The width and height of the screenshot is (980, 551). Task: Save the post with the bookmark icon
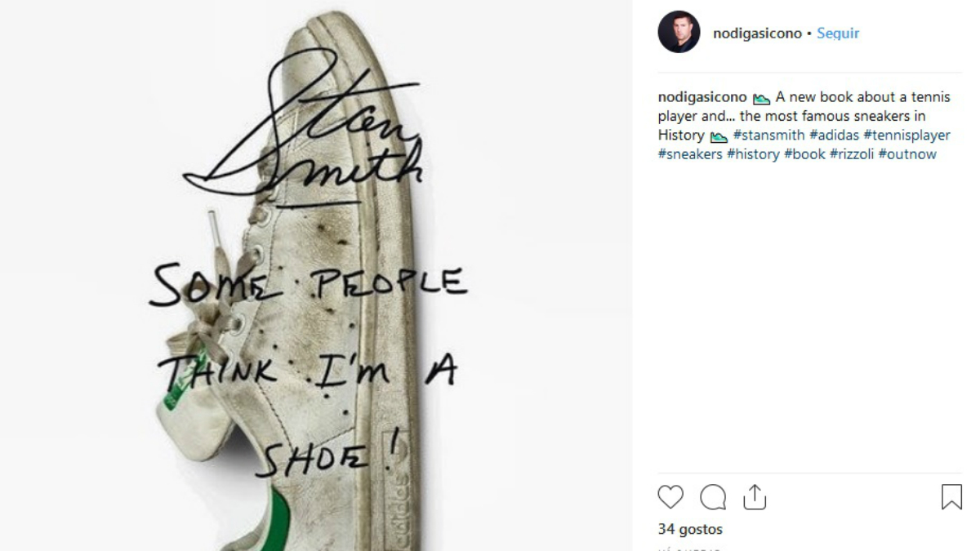(951, 497)
